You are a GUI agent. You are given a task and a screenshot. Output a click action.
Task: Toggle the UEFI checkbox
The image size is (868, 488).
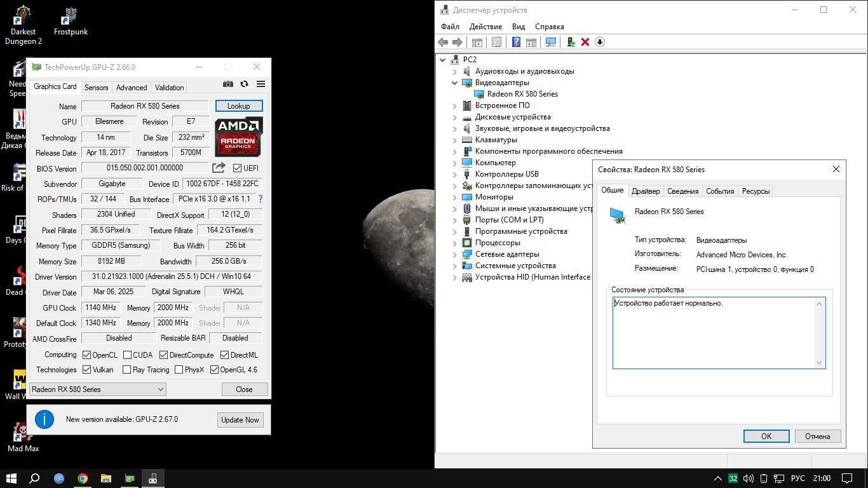click(237, 168)
